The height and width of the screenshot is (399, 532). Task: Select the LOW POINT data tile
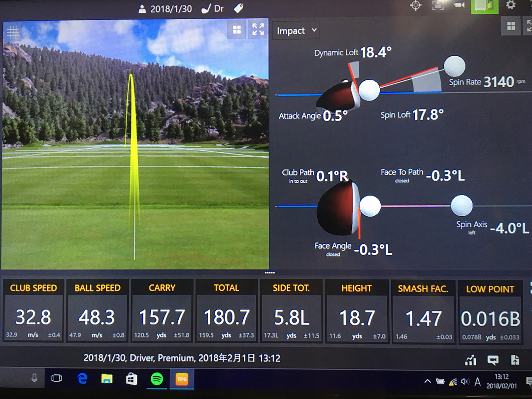coord(490,312)
